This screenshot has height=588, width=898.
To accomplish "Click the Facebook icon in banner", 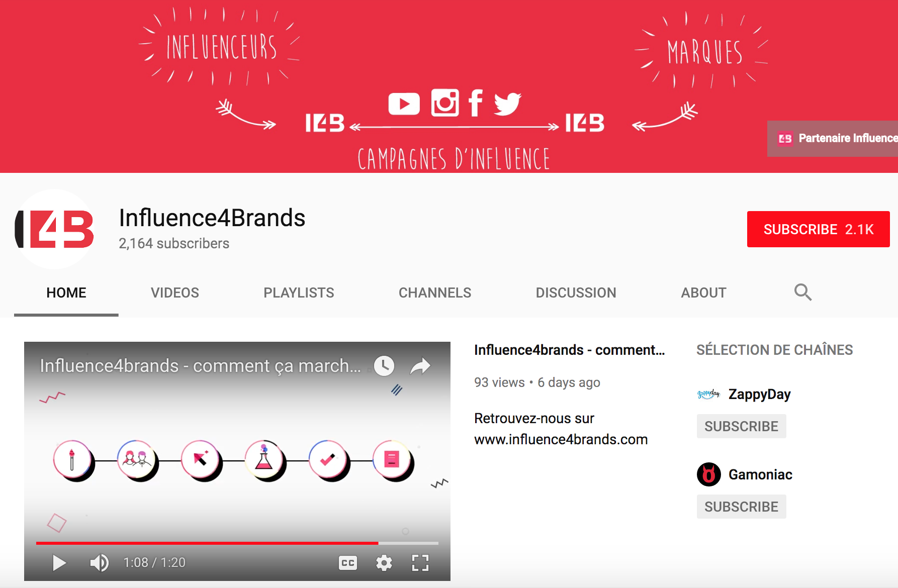I will click(476, 103).
